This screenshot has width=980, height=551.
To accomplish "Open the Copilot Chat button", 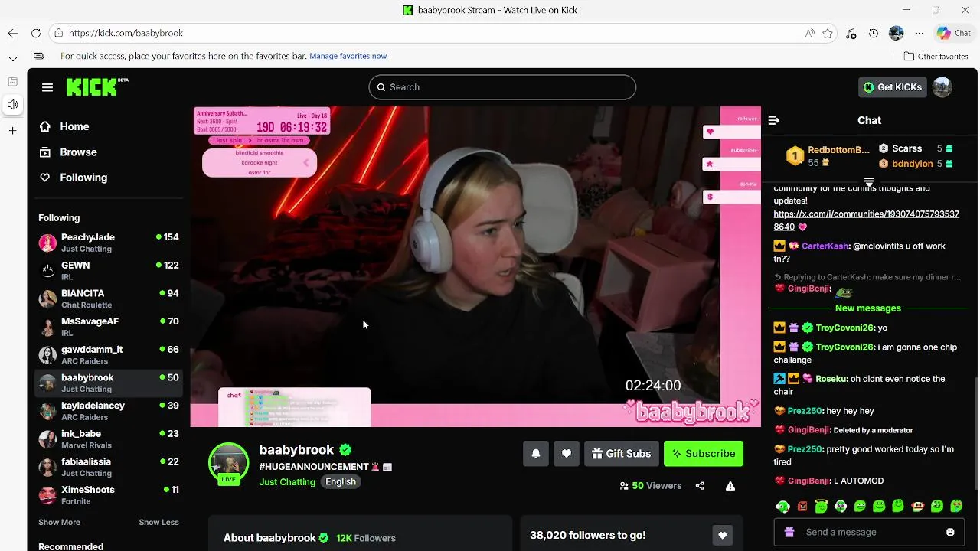I will pos(954,33).
